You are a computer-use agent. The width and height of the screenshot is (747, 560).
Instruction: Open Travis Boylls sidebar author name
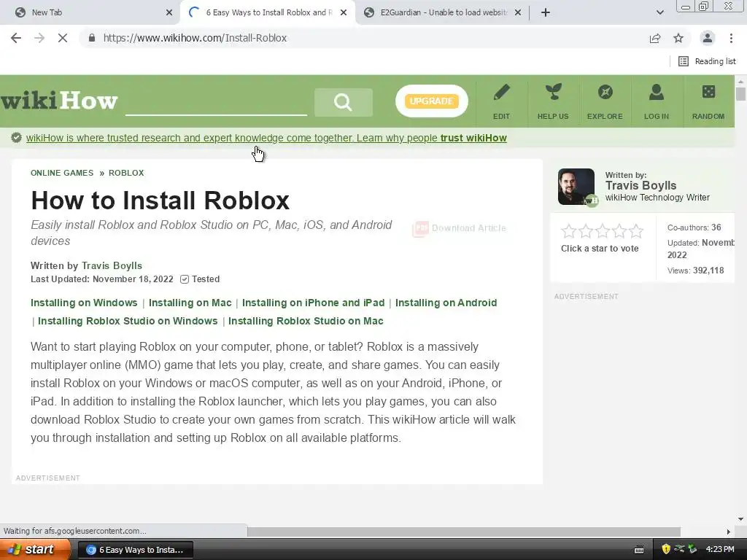640,186
